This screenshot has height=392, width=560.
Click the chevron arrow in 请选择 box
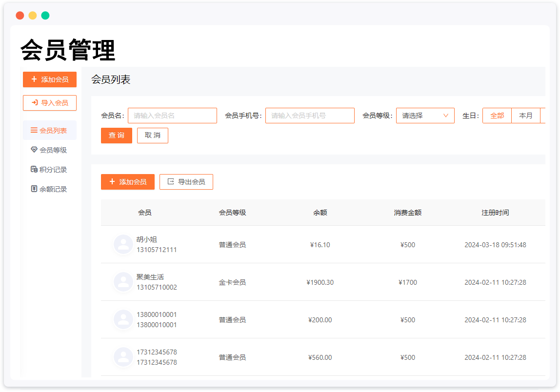click(446, 116)
